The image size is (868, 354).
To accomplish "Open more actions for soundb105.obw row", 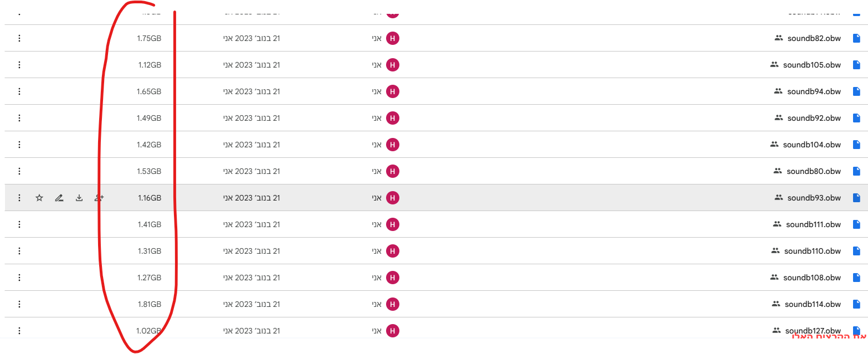I will pyautogui.click(x=19, y=65).
